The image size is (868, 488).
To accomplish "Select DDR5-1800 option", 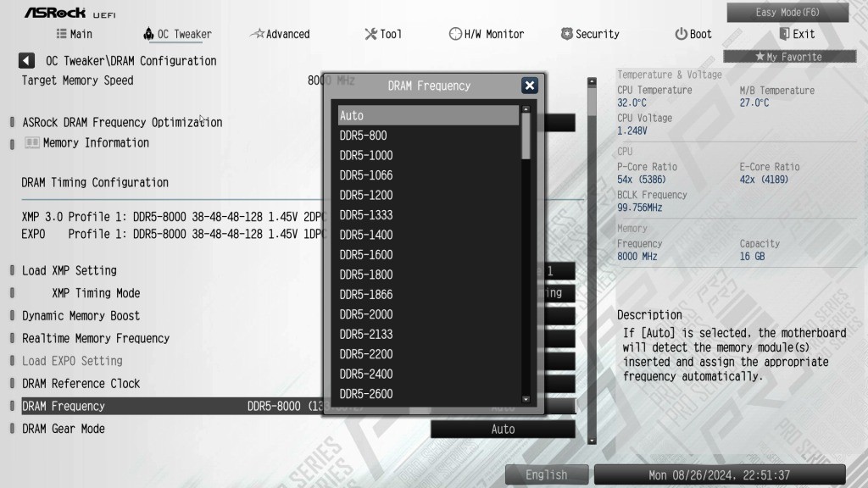I will click(x=428, y=275).
